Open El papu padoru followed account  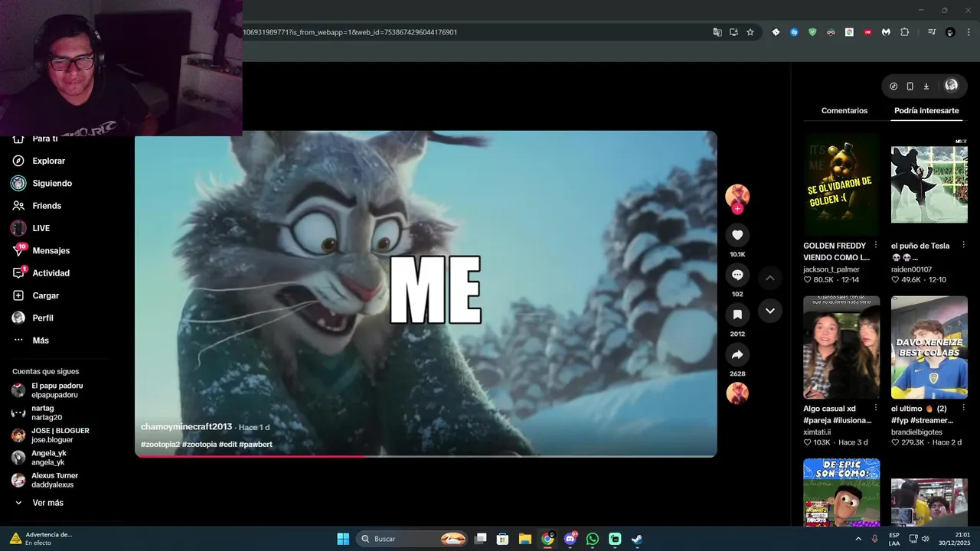point(57,390)
